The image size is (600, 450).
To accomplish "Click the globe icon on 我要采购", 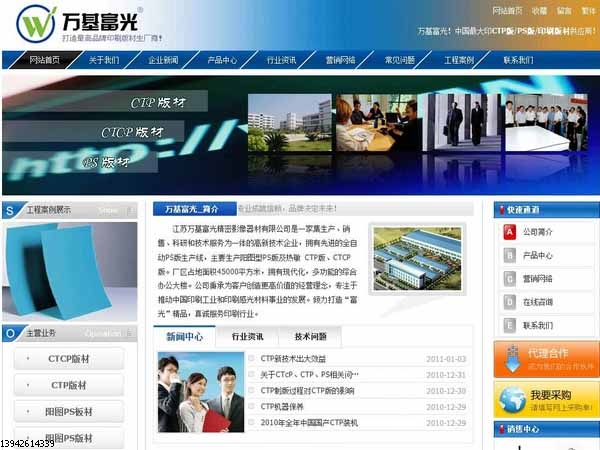I will click(x=512, y=400).
